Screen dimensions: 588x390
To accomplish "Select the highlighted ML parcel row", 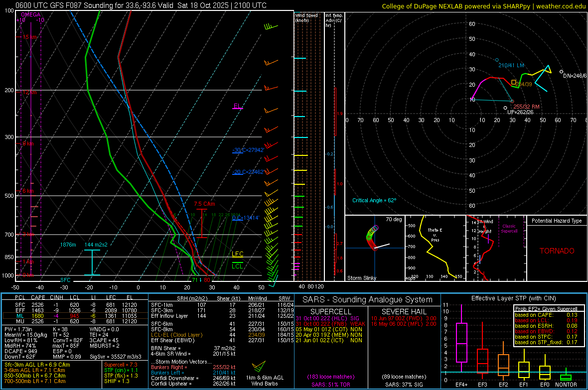I will 76,316.
